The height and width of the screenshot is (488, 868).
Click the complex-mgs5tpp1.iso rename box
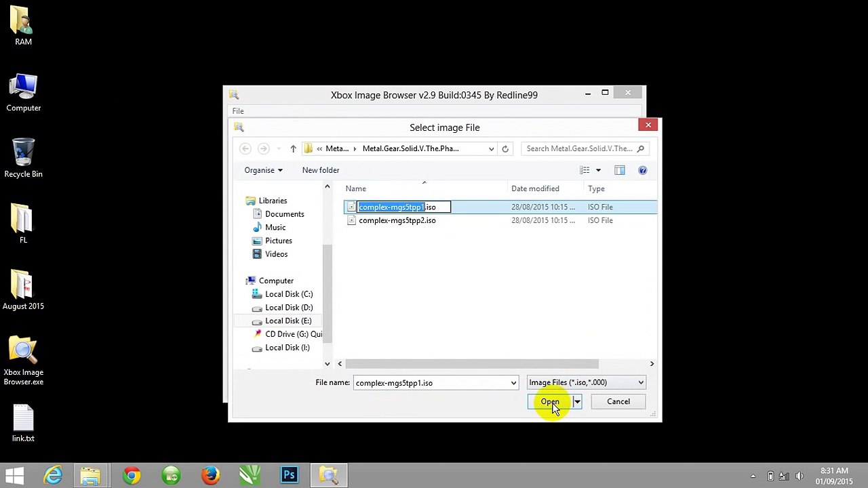403,207
